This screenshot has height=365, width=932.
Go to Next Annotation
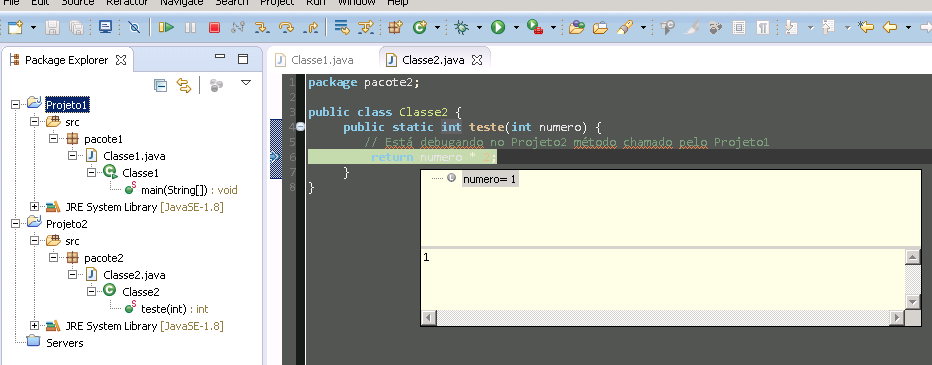pos(791,27)
